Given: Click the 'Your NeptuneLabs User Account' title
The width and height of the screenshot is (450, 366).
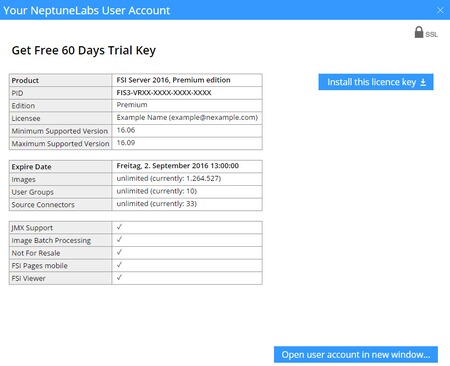Looking at the screenshot, I should [87, 10].
